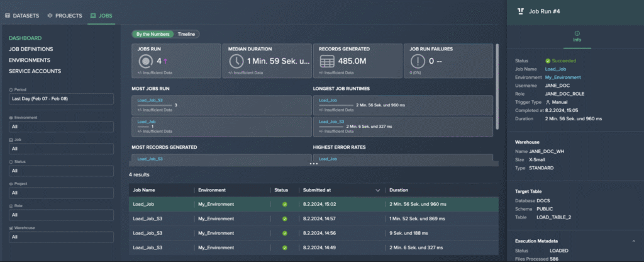644x262 pixels.
Task: Sort by Submitted at column arrow
Action: [378, 190]
